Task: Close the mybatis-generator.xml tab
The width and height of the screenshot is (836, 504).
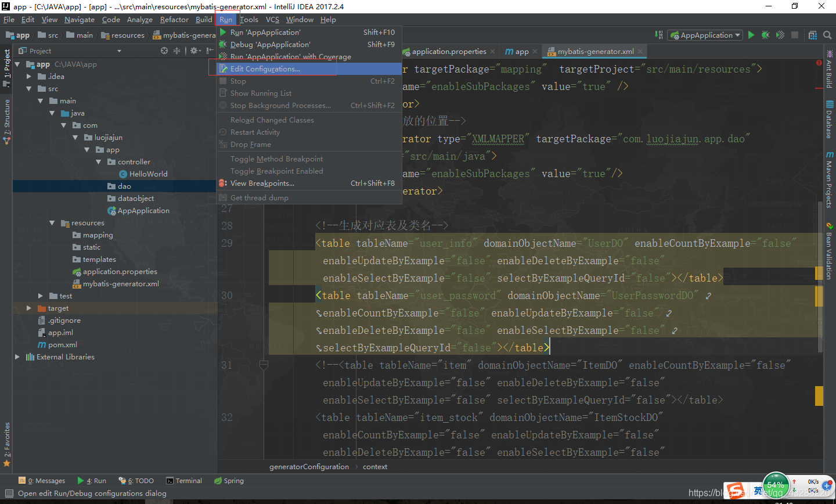Action: [x=640, y=52]
